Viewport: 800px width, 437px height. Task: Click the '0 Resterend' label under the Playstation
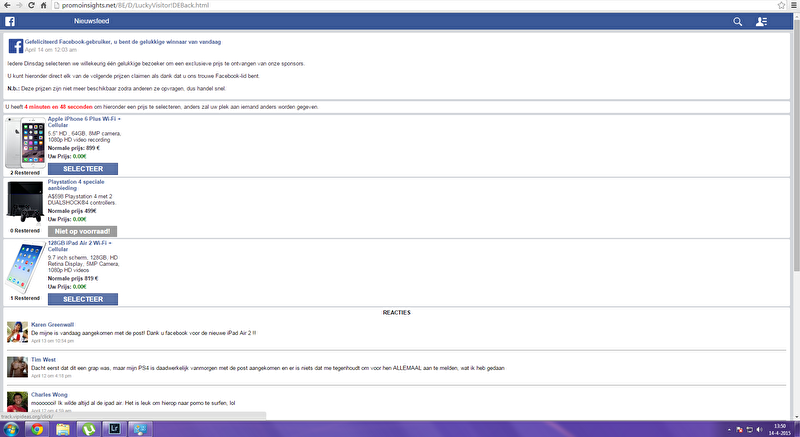(x=25, y=230)
